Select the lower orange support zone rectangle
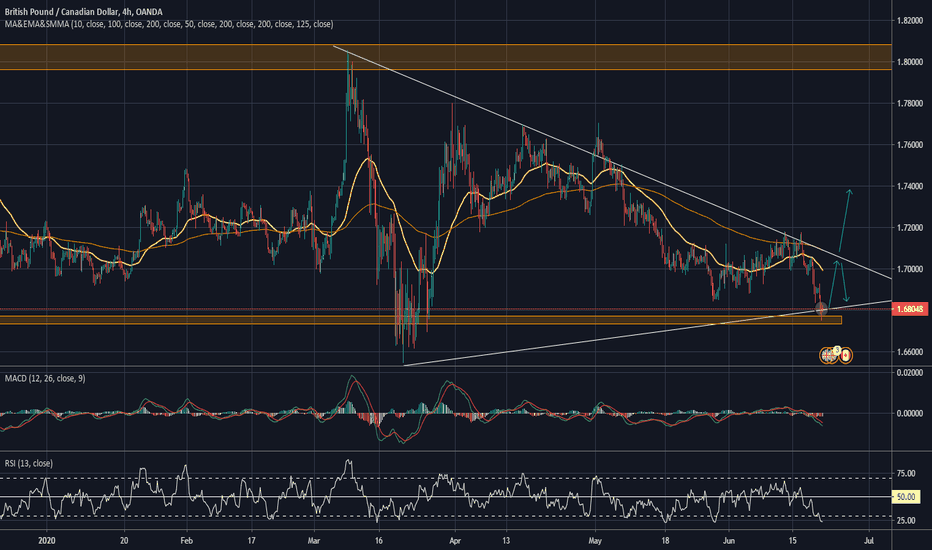This screenshot has height=550, width=932. point(421,320)
